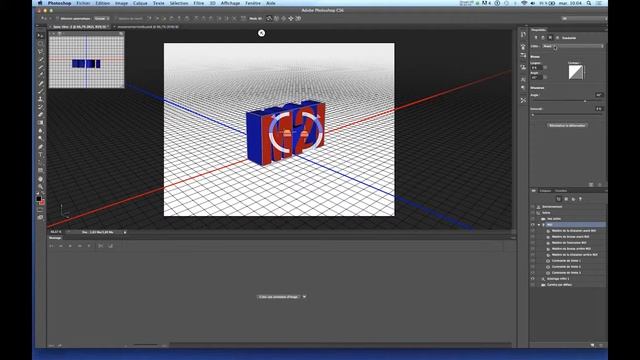The height and width of the screenshot is (360, 640).
Task: Click the Créer un montage vidéo button
Action: coord(279,297)
